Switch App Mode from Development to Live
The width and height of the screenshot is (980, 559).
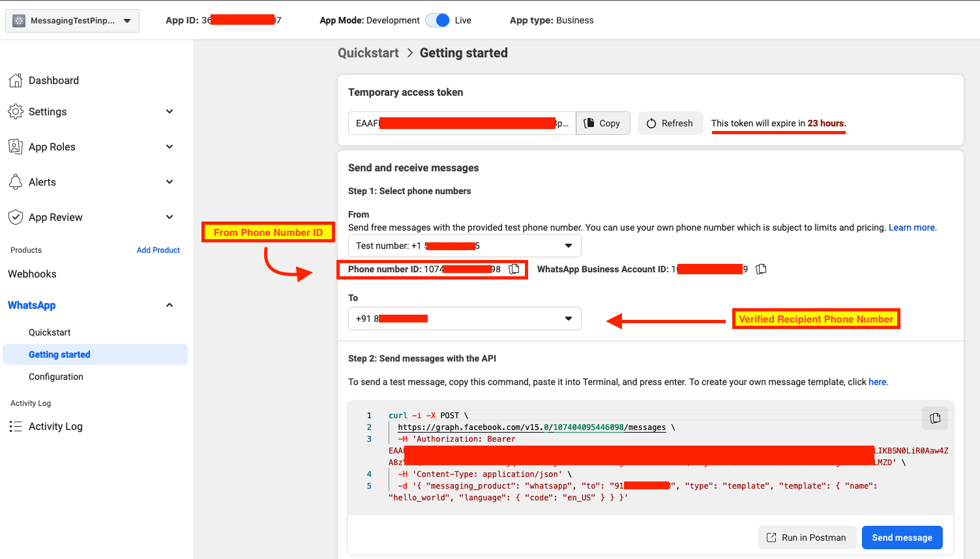coord(437,20)
